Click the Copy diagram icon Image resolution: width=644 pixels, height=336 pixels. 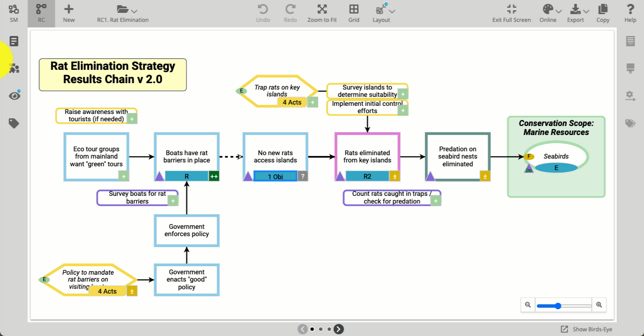coord(603,13)
